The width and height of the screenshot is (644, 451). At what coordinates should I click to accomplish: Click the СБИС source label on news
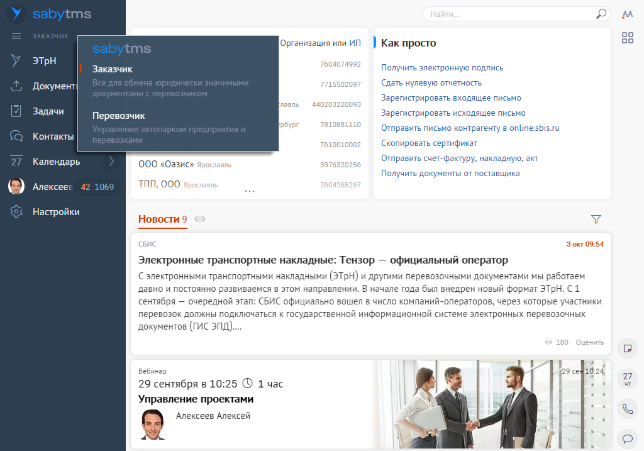click(x=147, y=244)
